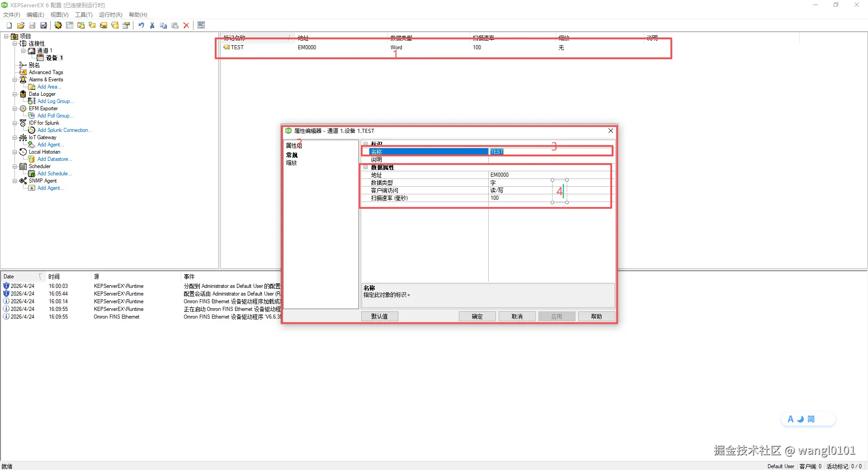
Task: Click the Add Splunk Connection... link
Action: 64,130
